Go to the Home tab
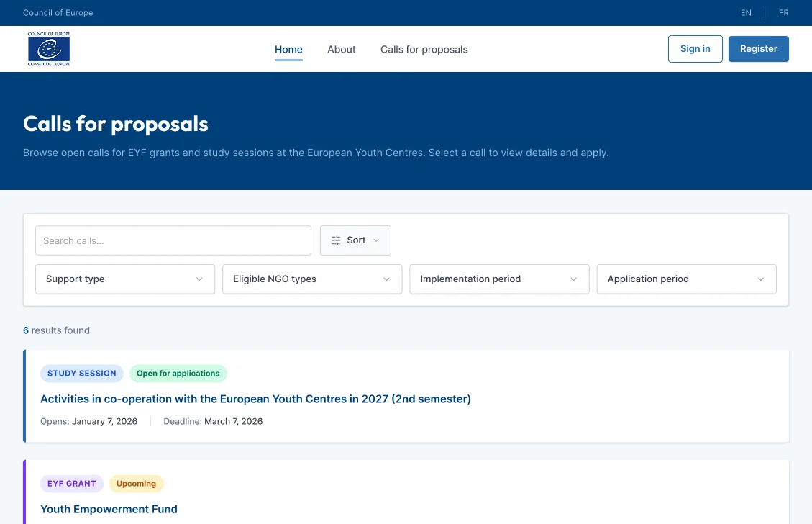The height and width of the screenshot is (524, 812). (x=288, y=49)
